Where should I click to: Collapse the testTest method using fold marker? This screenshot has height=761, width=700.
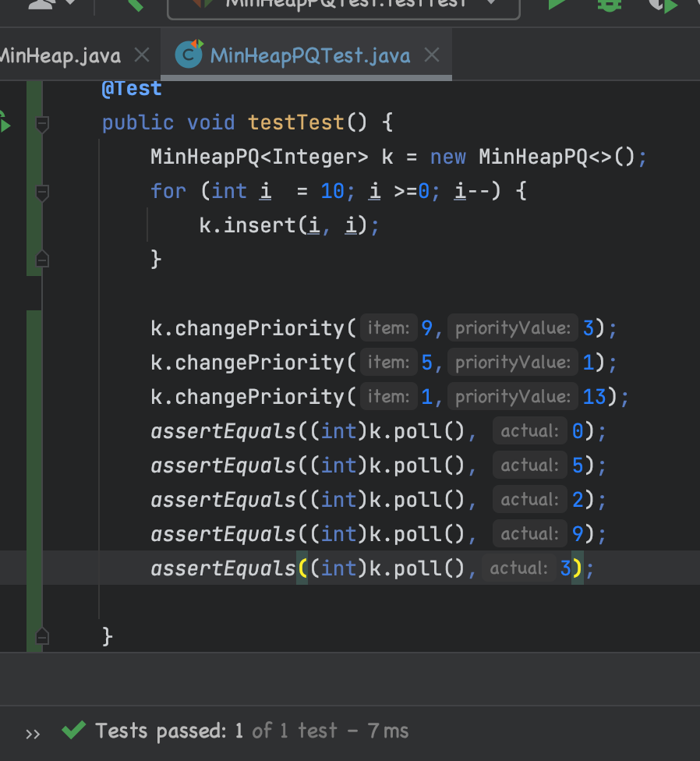42,123
